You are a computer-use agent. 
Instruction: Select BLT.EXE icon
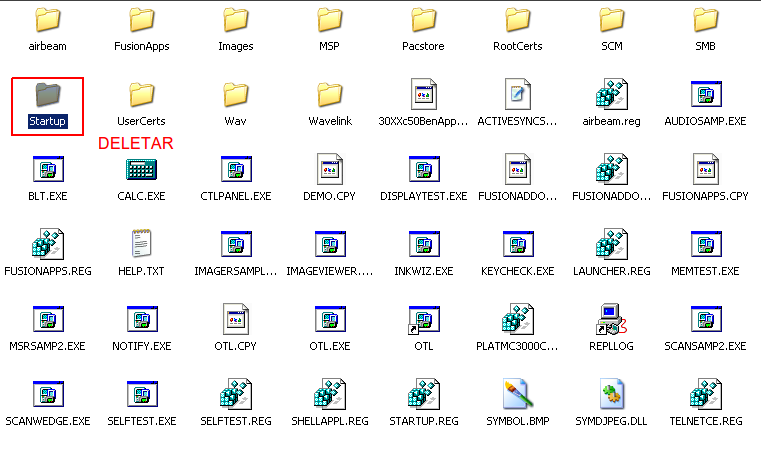[x=48, y=169]
